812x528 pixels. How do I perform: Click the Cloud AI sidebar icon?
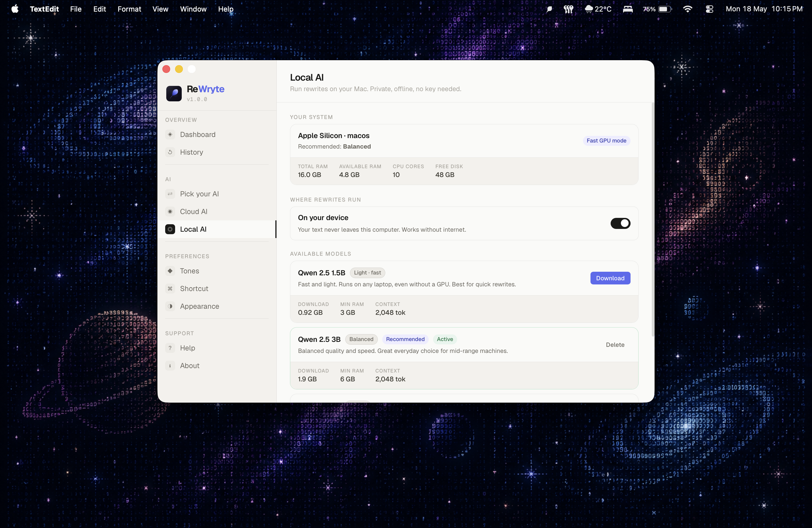[x=170, y=212]
